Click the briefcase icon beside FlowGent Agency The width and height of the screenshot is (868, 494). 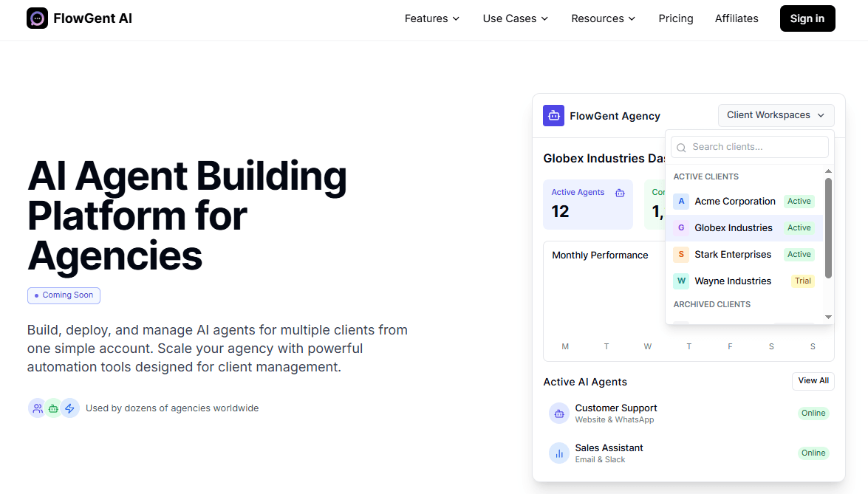553,115
